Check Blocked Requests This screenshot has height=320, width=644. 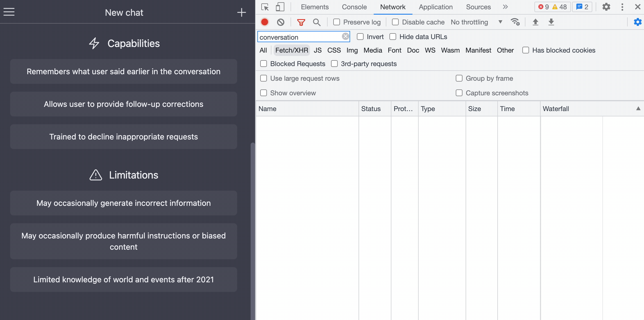click(264, 64)
